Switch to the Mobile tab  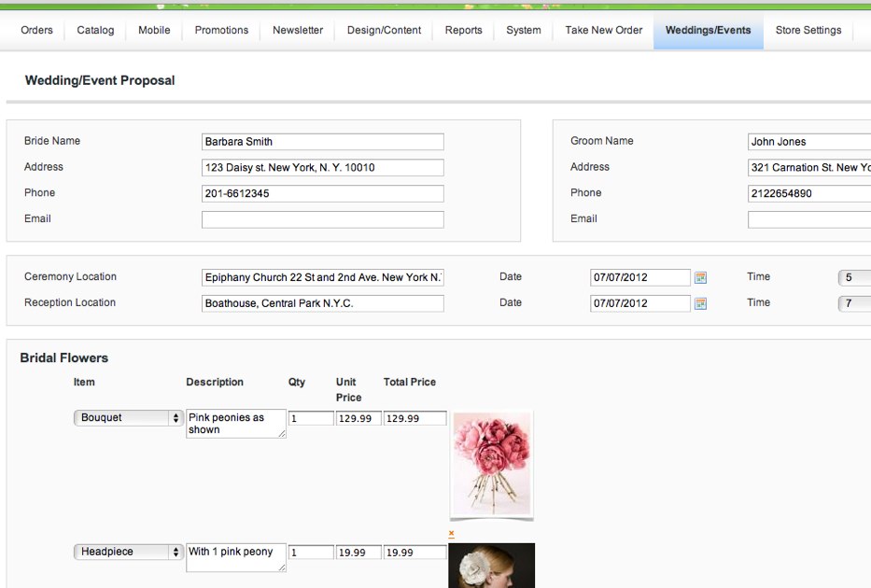tap(154, 30)
